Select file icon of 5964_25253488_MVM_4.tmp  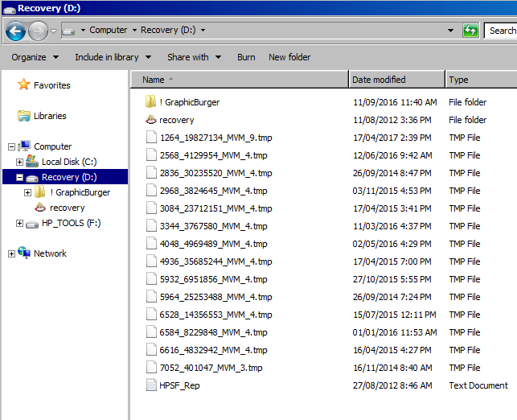click(x=151, y=296)
